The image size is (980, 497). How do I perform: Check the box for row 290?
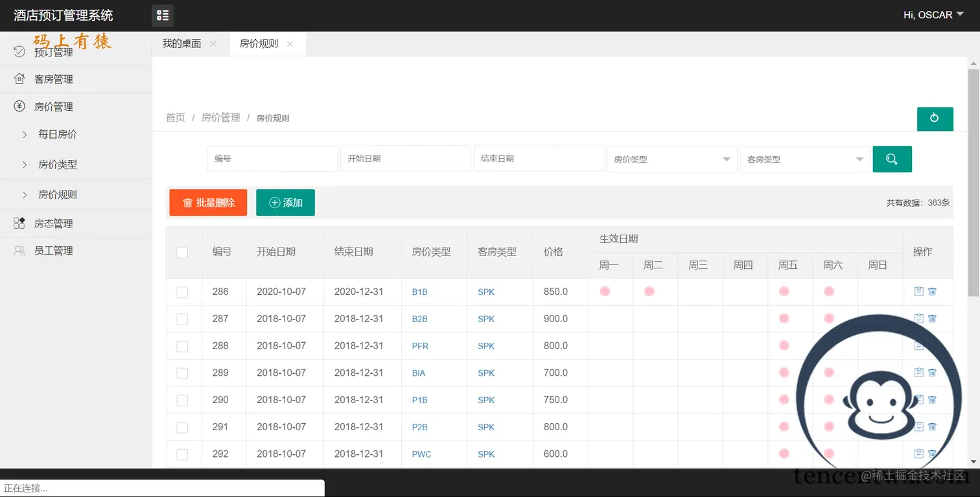tap(182, 400)
